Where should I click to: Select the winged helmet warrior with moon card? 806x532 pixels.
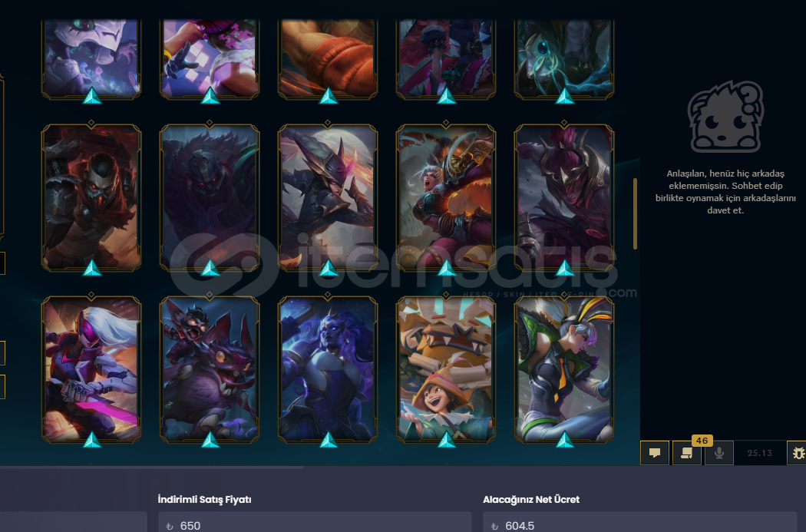(328, 197)
